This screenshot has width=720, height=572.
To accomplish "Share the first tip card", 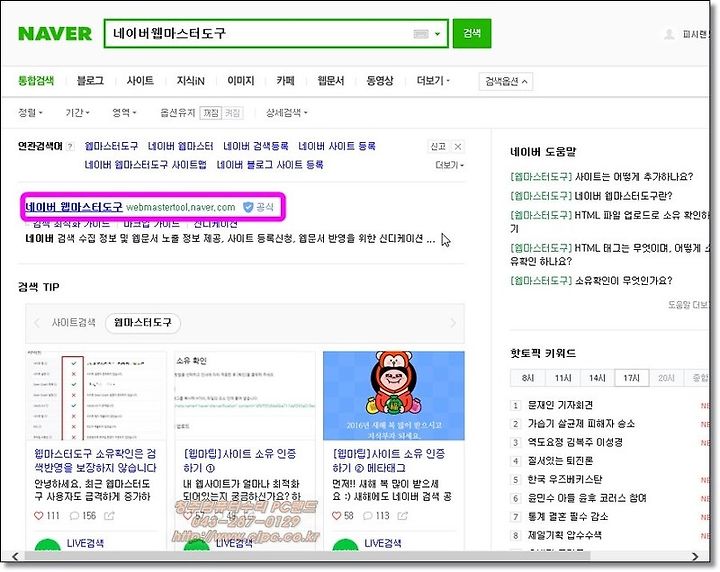I will coord(109,516).
